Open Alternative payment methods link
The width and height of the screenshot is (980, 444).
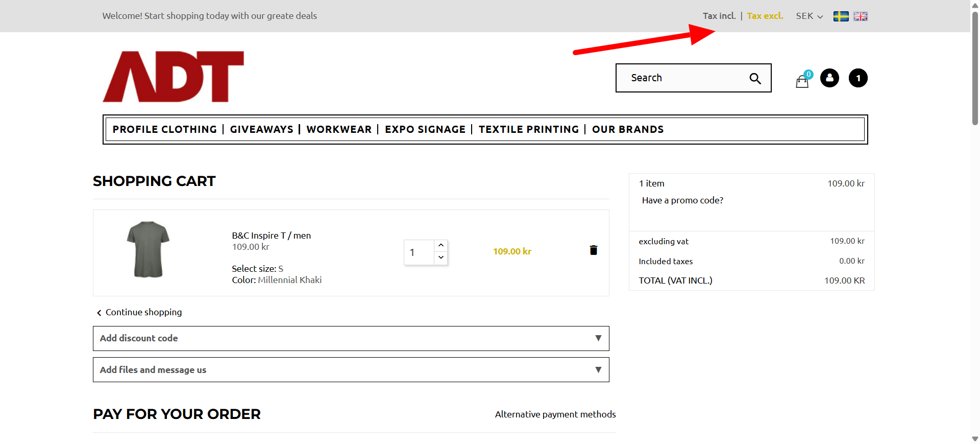555,414
